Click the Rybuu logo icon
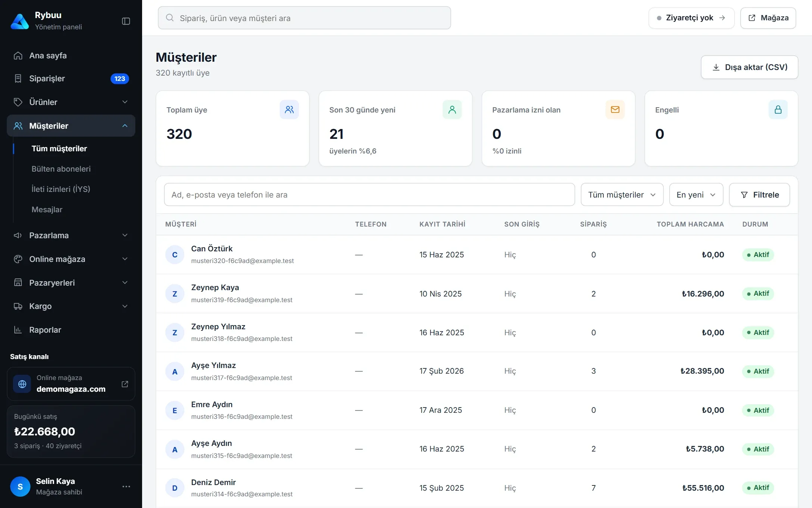 [20, 21]
